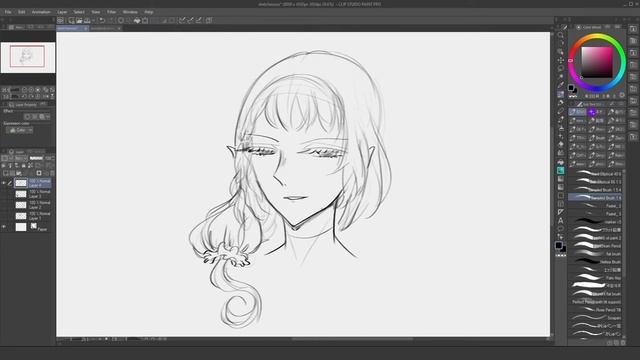Select the Text tool A icon
The height and width of the screenshot is (360, 640).
[x=560, y=221]
